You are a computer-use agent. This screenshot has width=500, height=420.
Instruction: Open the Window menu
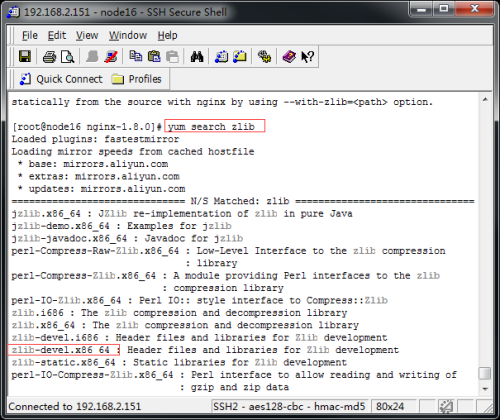[x=128, y=35]
